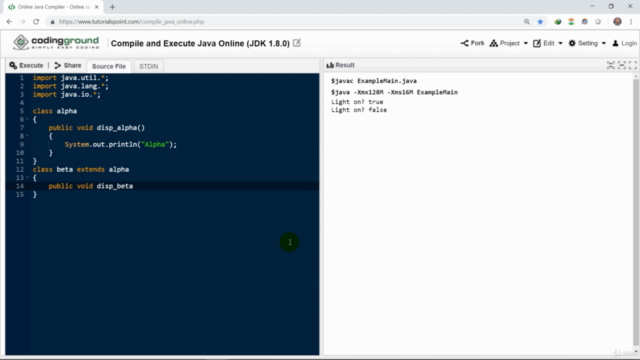Reload the page with refresh icon
The image size is (640, 360).
click(36, 22)
